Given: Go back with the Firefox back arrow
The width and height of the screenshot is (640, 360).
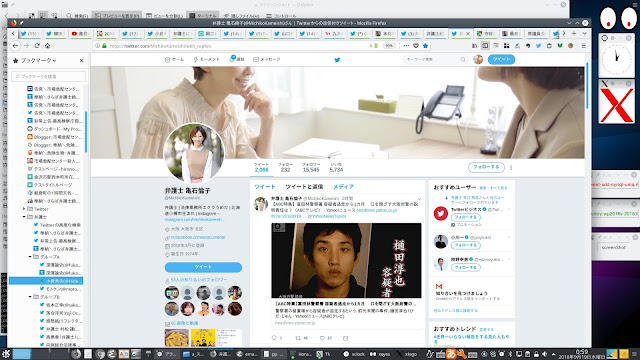Looking at the screenshot, I should [x=16, y=46].
